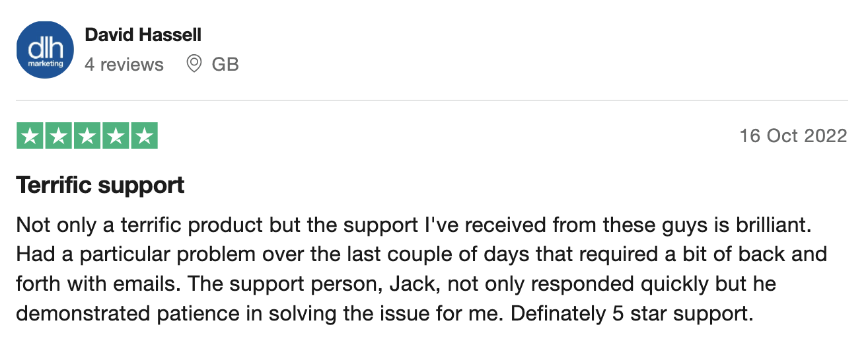
Task: Select the fifth green rating star
Action: [x=144, y=136]
